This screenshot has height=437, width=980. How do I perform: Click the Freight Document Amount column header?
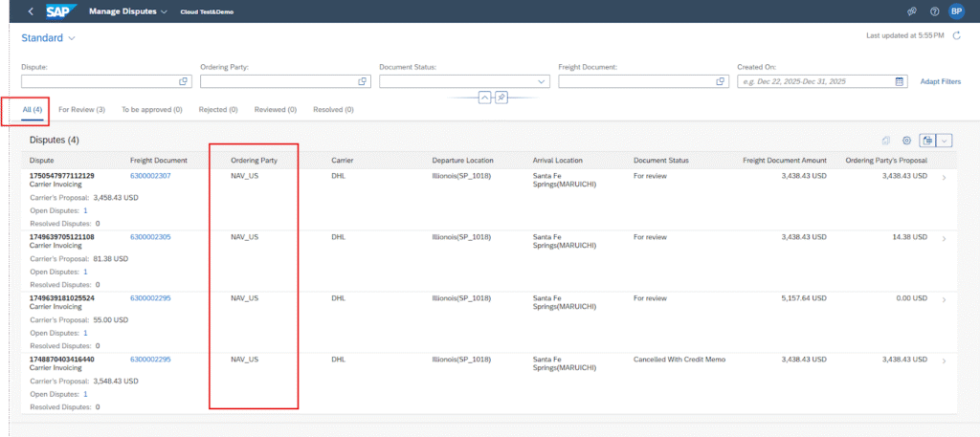[x=785, y=161]
